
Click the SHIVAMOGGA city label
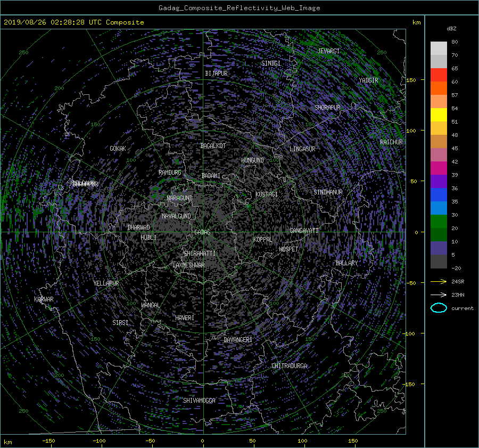pyautogui.click(x=199, y=401)
